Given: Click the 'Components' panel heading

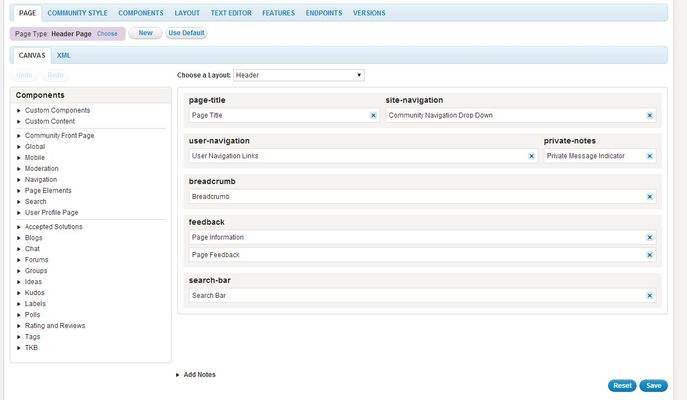Looking at the screenshot, I should tap(40, 95).
